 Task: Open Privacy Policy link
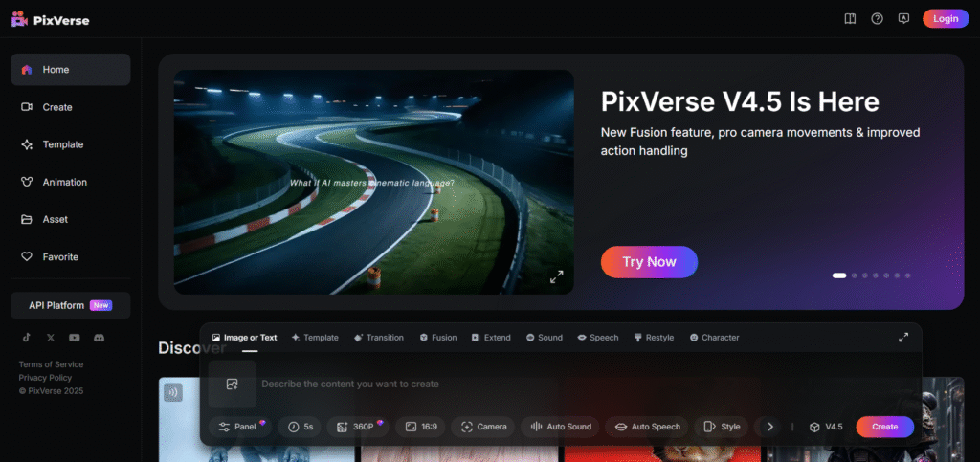pos(45,377)
